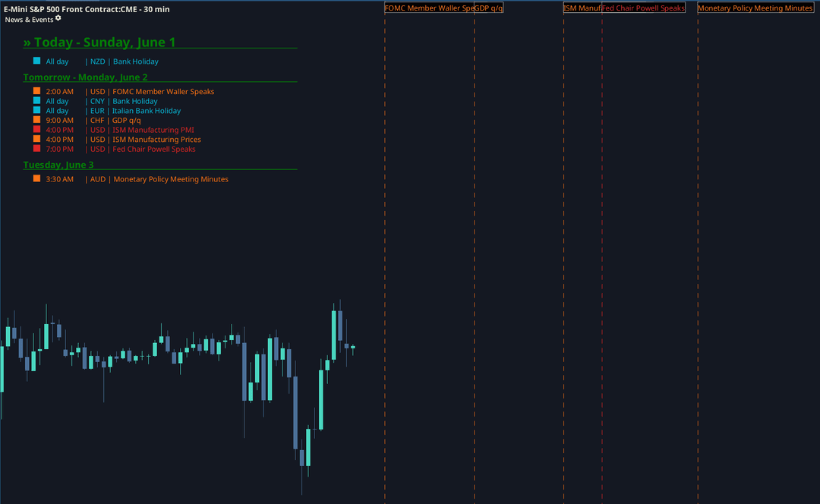Screen dimensions: 820x504
Task: Click the 2:00 AM time of Waller event
Action: pos(60,92)
